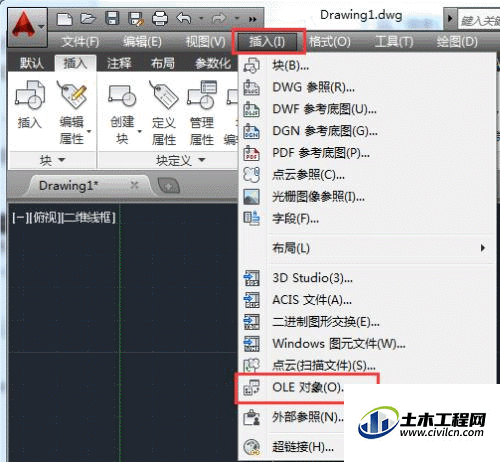Image resolution: width=500 pixels, height=462 pixels.
Task: Open the AutoCAD application menu logo
Action: point(27,27)
